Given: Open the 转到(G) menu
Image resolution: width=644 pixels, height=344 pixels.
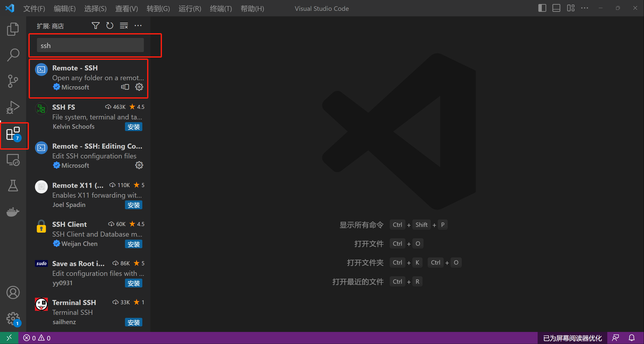Looking at the screenshot, I should 158,9.
